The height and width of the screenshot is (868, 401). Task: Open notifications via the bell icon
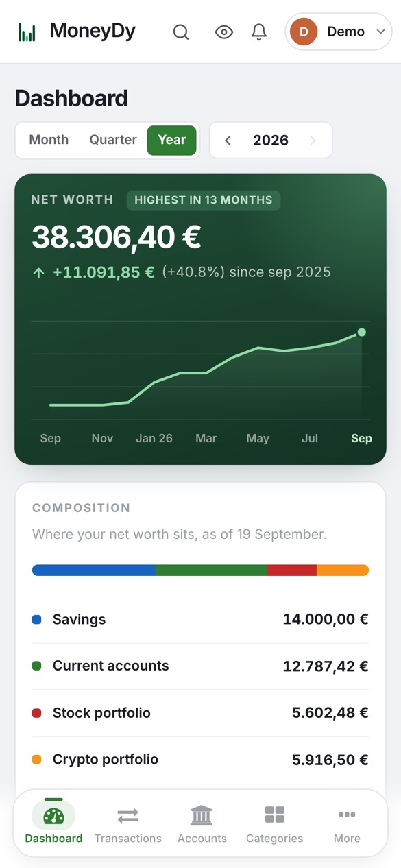(x=259, y=32)
